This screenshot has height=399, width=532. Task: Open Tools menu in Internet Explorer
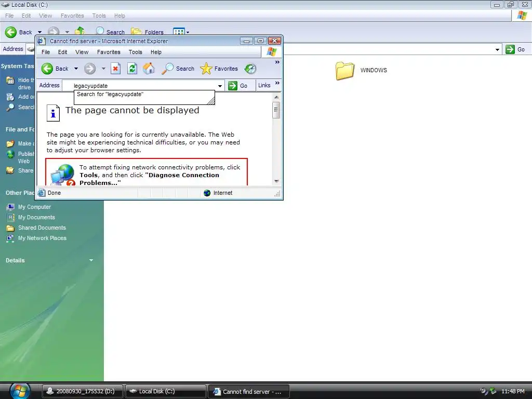tap(135, 52)
